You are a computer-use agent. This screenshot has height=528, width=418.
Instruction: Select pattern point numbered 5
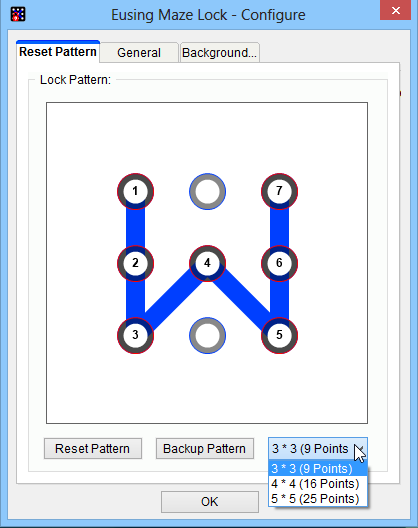pyautogui.click(x=280, y=335)
